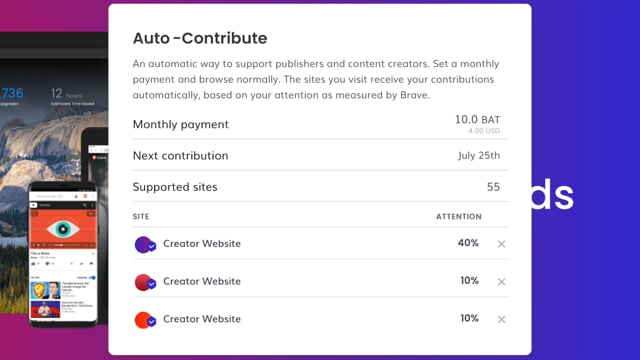This screenshot has width=640, height=360.
Task: Tap the Brave Shields icon in the phone's address bar
Action: (85, 196)
